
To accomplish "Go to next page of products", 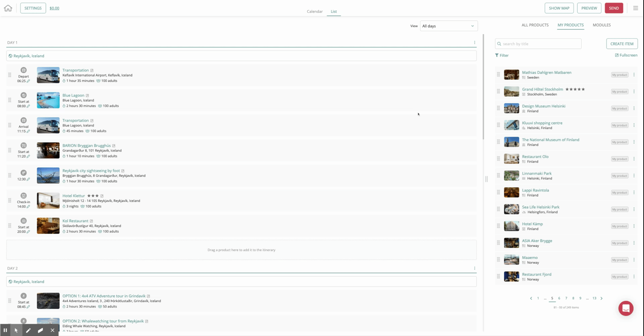I will [601, 299].
